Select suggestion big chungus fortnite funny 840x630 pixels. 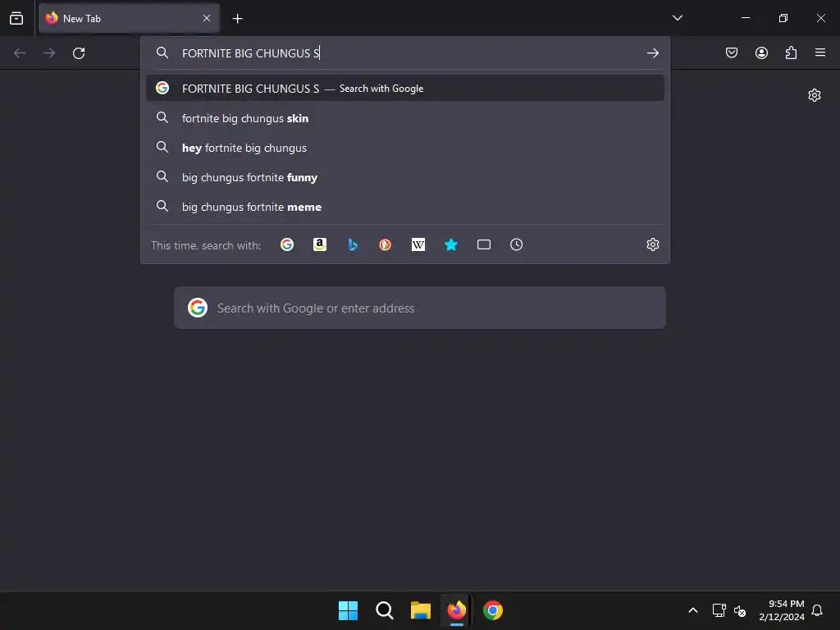click(405, 177)
